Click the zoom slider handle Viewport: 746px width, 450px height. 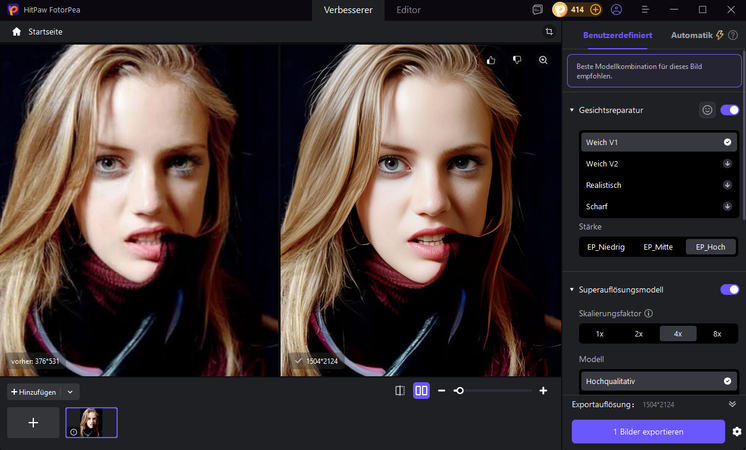pyautogui.click(x=459, y=391)
